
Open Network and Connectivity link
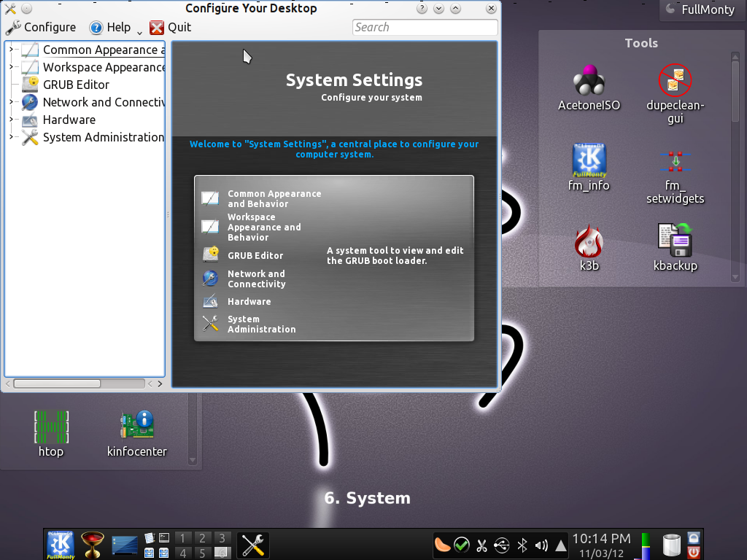tap(257, 279)
